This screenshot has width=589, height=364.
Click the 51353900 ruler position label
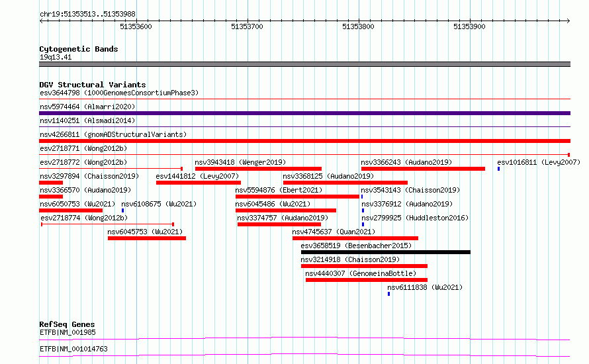click(x=469, y=26)
